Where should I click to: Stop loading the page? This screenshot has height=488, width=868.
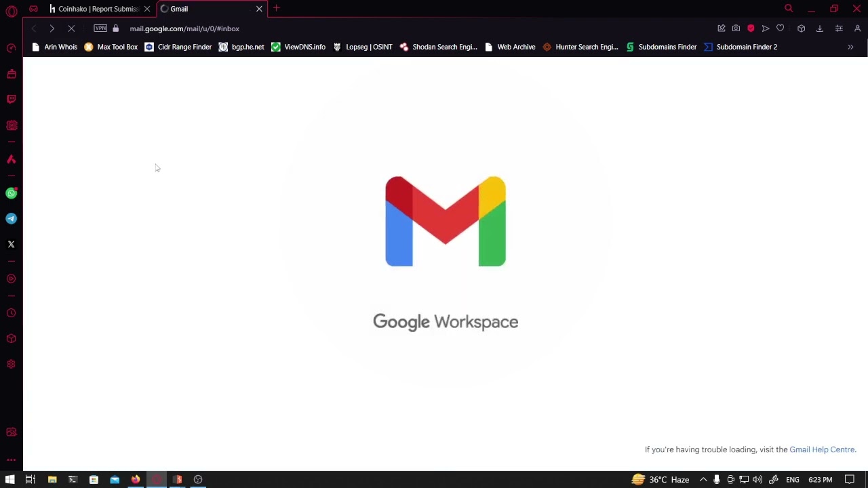coord(71,28)
